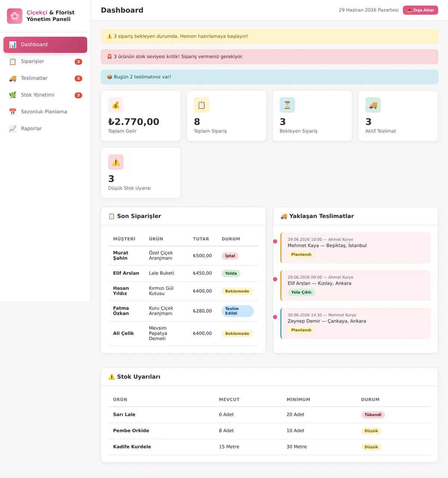The height and width of the screenshot is (478, 448).
Task: Click the Stok Yönetimi leaf icon
Action: pyautogui.click(x=13, y=95)
